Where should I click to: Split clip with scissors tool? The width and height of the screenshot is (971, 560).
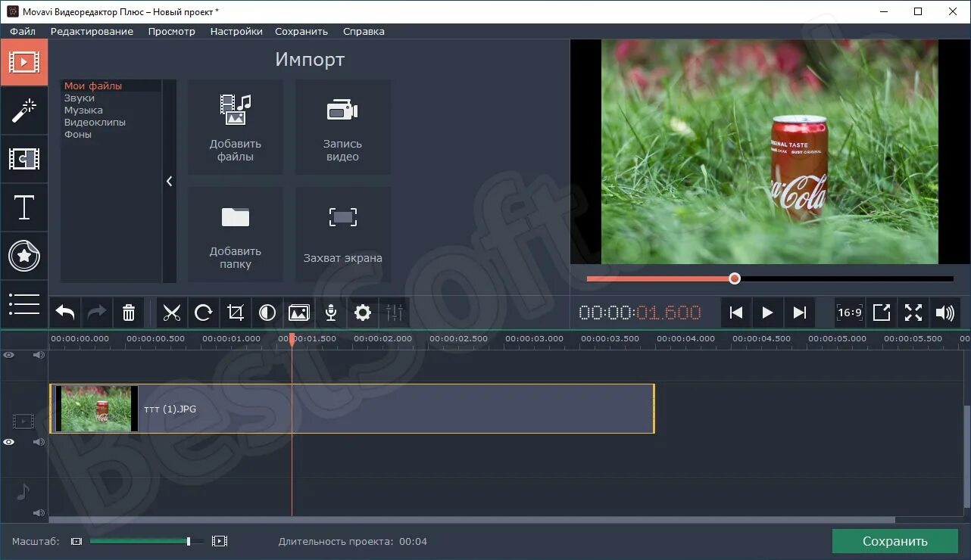172,313
